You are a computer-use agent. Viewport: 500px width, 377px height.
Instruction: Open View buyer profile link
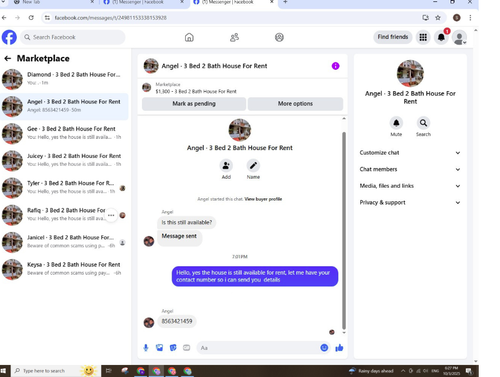pyautogui.click(x=263, y=199)
